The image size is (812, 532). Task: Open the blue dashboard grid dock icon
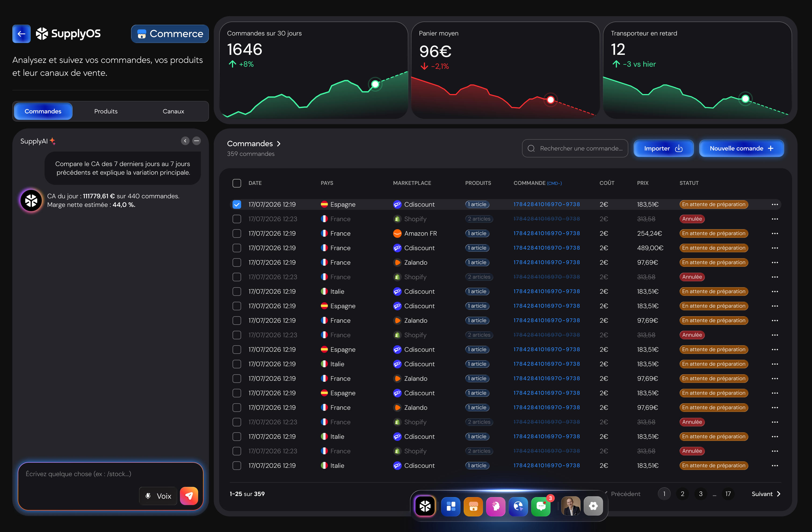[x=451, y=506]
